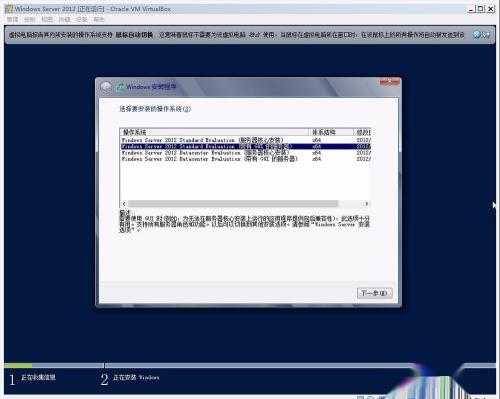The height and width of the screenshot is (399, 500).
Task: Select Datacenter Evaluation Server Core entry
Action: tap(245, 153)
